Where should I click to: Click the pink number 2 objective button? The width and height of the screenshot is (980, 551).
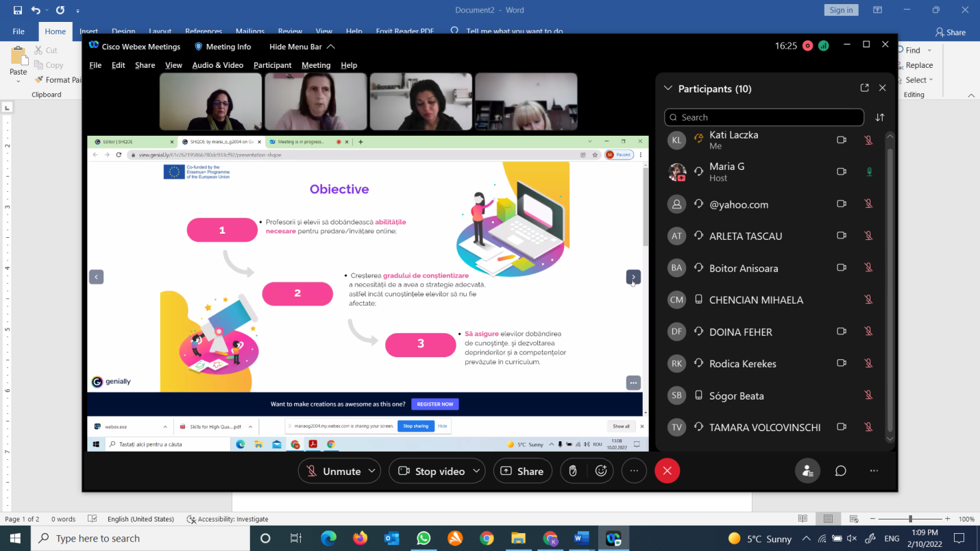point(297,293)
